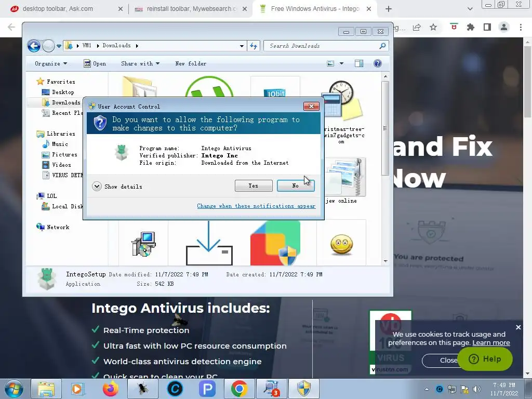Open 'Change when these notifications appear' link
Screen dimensions: 532x399
tap(256, 206)
